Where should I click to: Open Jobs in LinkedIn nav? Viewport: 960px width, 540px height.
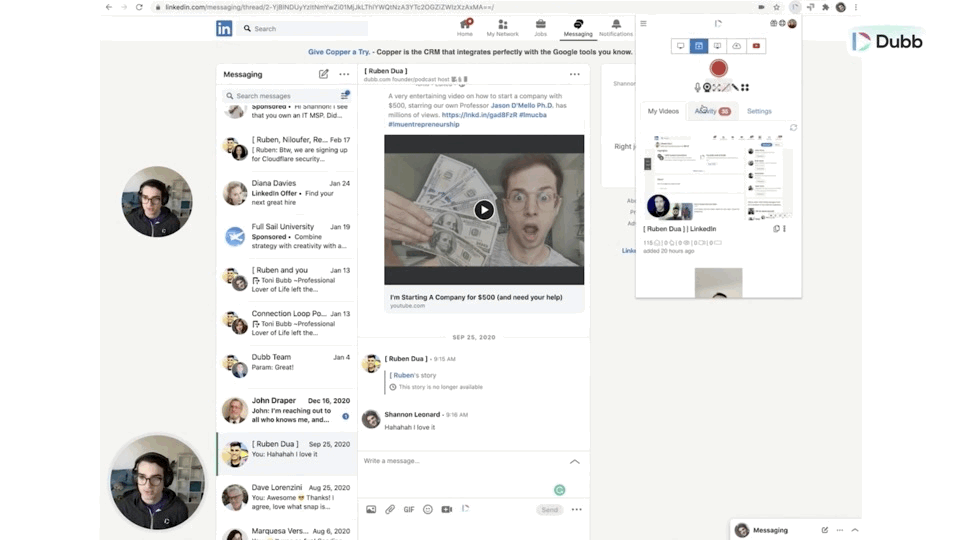[540, 28]
